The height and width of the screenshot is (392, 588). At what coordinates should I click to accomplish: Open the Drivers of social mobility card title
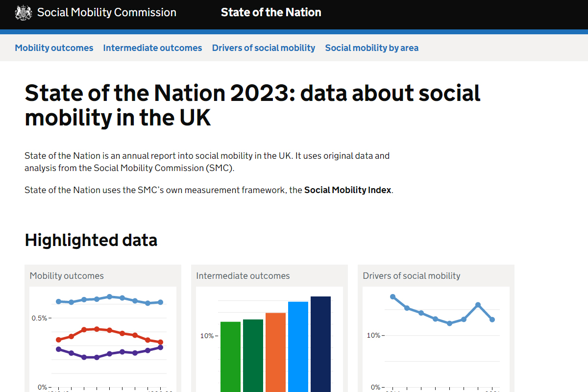coord(412,276)
